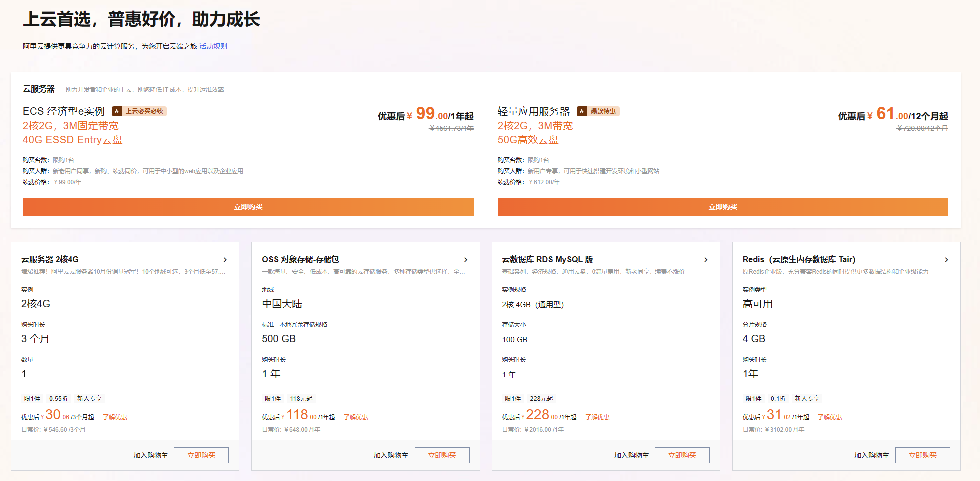Expand 云数据库 RDS MySQL 版 chevron
Image resolution: width=980 pixels, height=481 pixels.
706,260
